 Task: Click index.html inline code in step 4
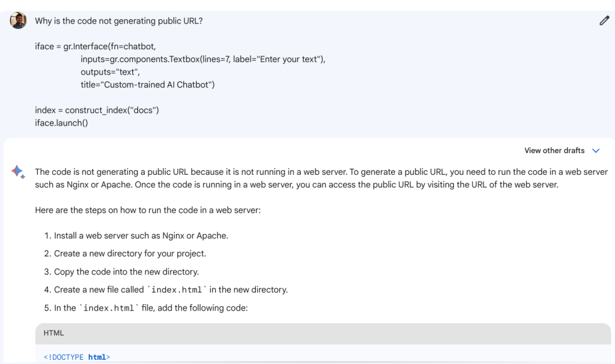click(x=177, y=290)
